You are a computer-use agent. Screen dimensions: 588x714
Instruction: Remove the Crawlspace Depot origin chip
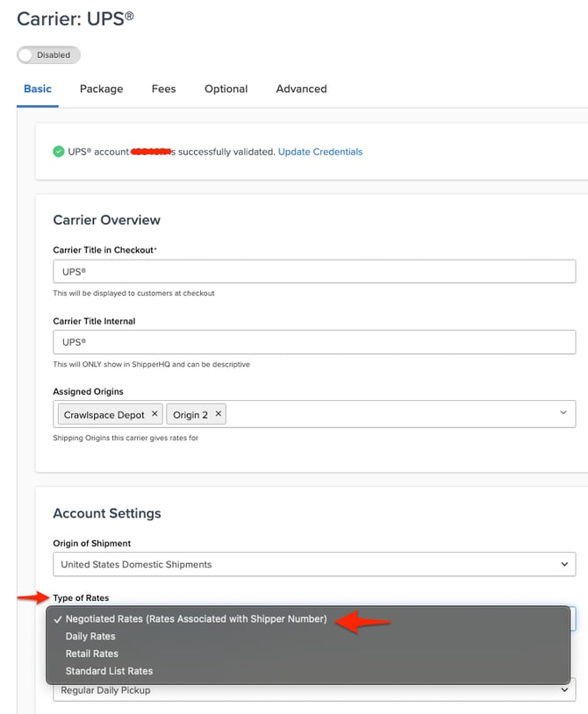154,413
